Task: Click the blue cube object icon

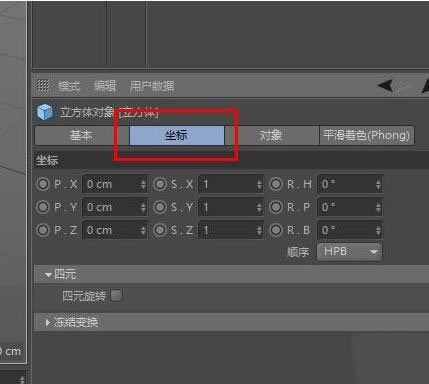Action: point(45,112)
